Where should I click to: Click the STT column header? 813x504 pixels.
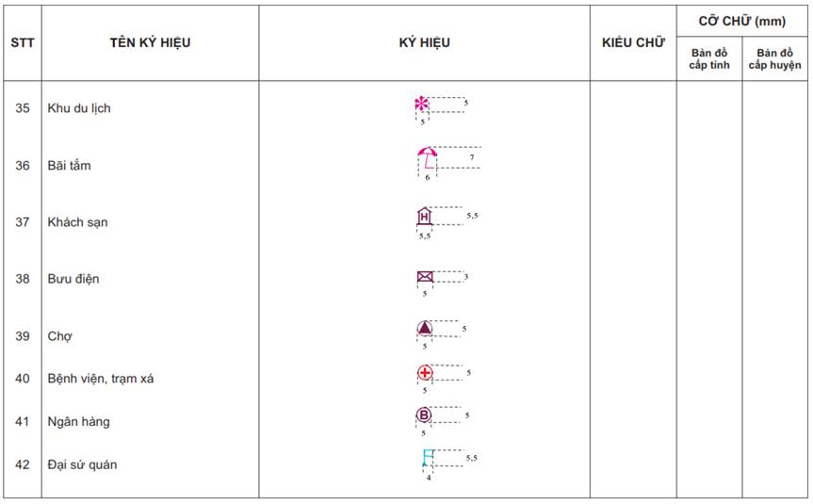click(x=23, y=42)
